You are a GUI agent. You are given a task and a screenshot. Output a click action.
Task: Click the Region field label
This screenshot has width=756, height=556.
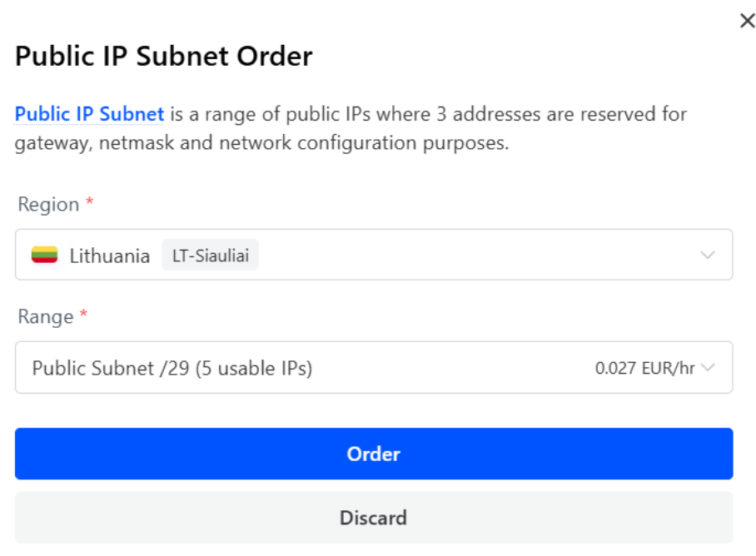(48, 205)
